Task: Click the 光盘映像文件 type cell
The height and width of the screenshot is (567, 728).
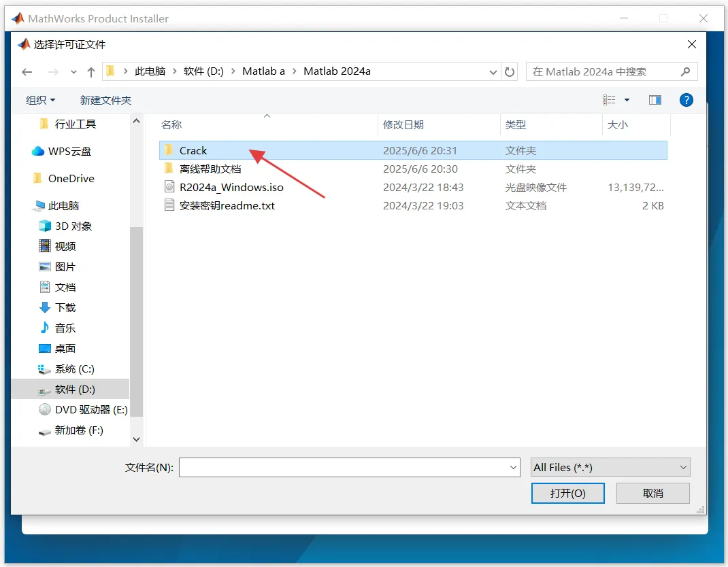Action: tap(535, 187)
